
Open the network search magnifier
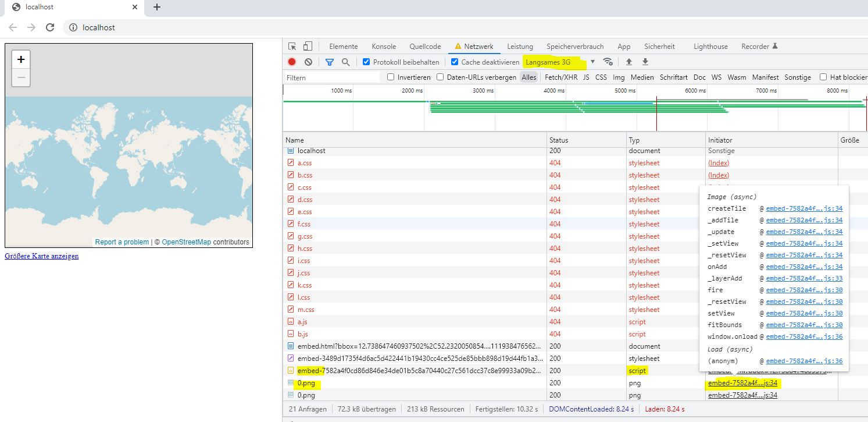tap(346, 62)
